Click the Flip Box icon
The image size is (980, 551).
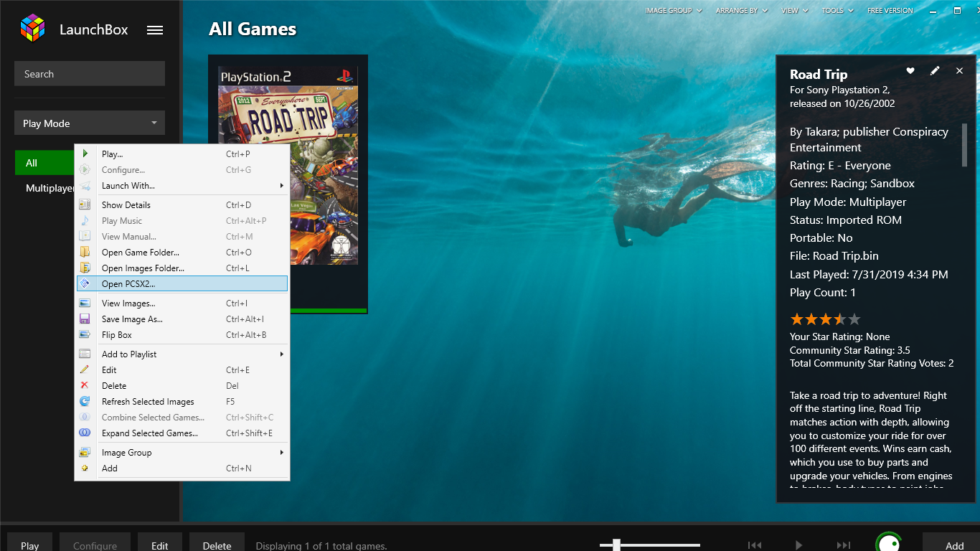pos(85,334)
